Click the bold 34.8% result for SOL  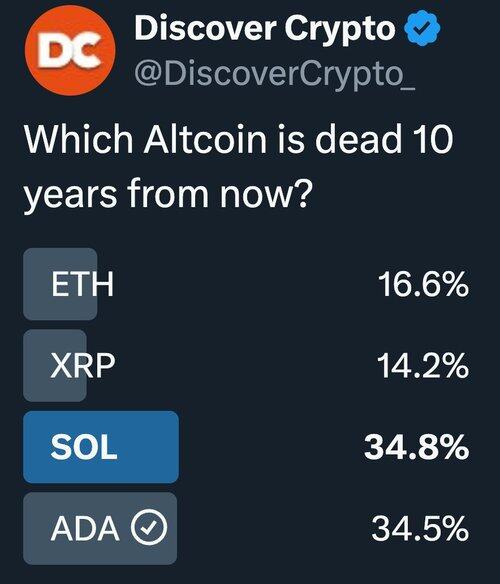417,447
